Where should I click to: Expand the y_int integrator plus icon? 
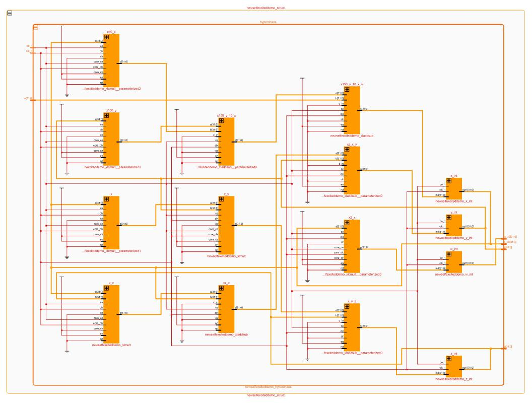pyautogui.click(x=449, y=218)
